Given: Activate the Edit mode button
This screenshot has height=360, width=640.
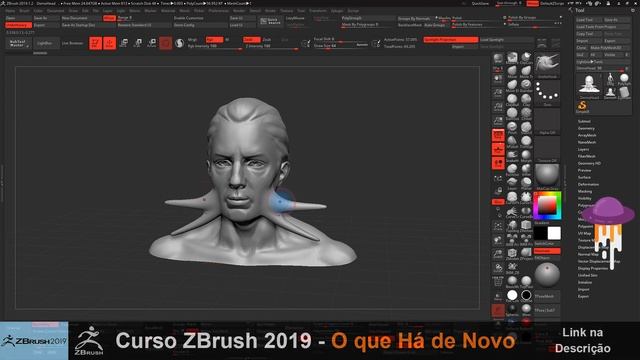Looking at the screenshot, I should (x=96, y=43).
